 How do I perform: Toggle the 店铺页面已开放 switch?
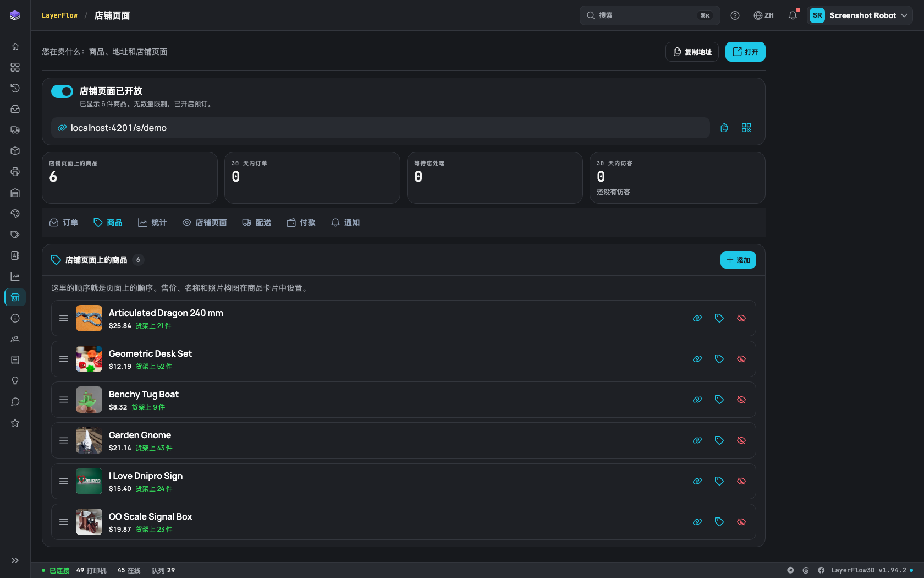(62, 91)
